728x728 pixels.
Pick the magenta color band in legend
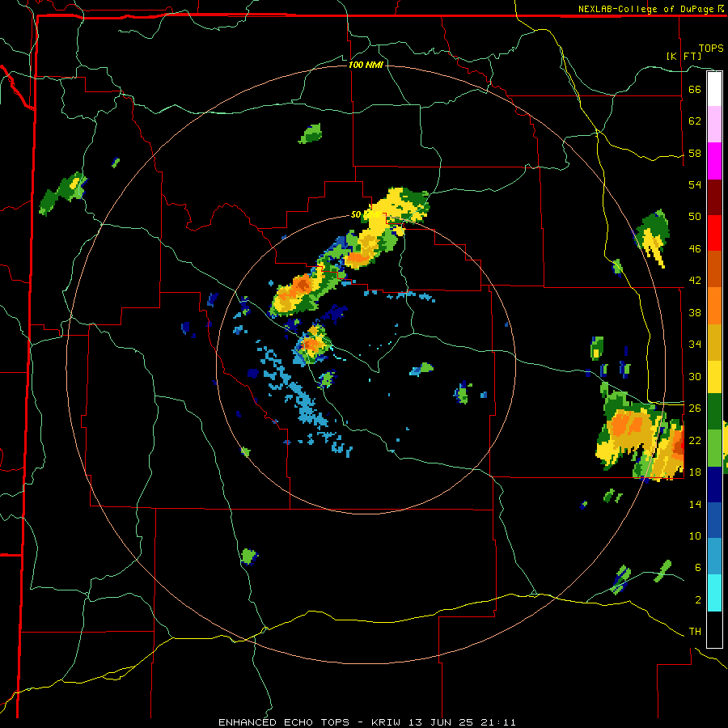714,161
